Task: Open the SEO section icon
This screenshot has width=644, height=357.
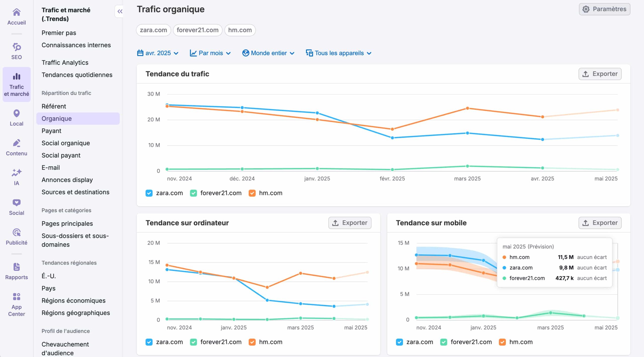Action: point(17,47)
